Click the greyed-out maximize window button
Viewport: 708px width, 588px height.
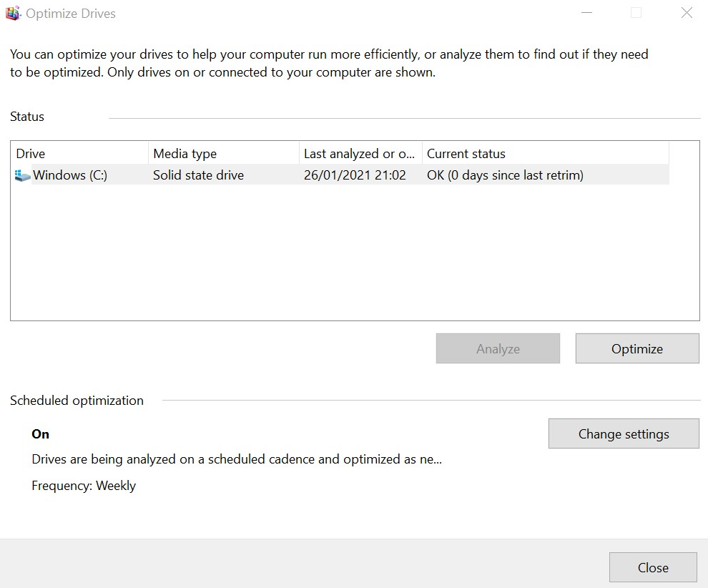coord(636,14)
